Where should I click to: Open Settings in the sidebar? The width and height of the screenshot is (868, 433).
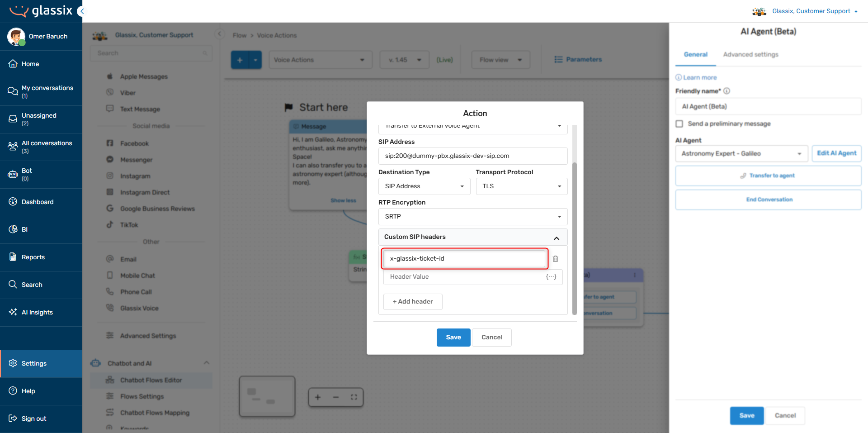point(41,364)
